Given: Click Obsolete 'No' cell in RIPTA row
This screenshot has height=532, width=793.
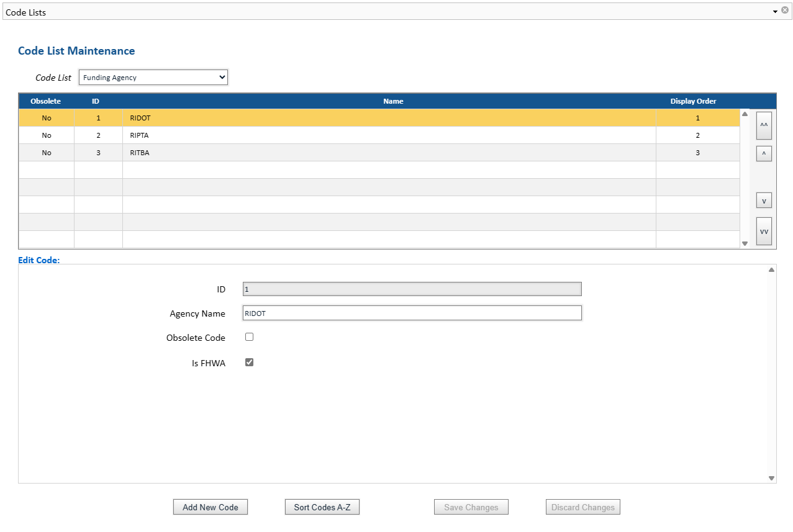Looking at the screenshot, I should point(47,135).
